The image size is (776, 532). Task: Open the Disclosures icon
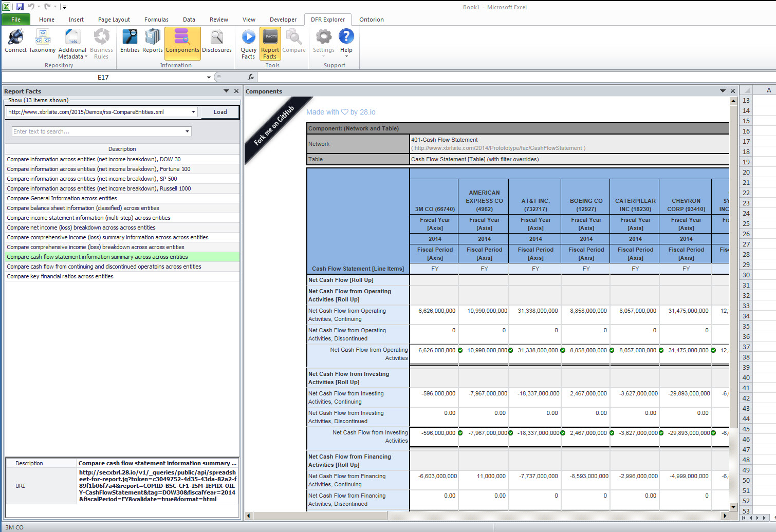coord(217,41)
